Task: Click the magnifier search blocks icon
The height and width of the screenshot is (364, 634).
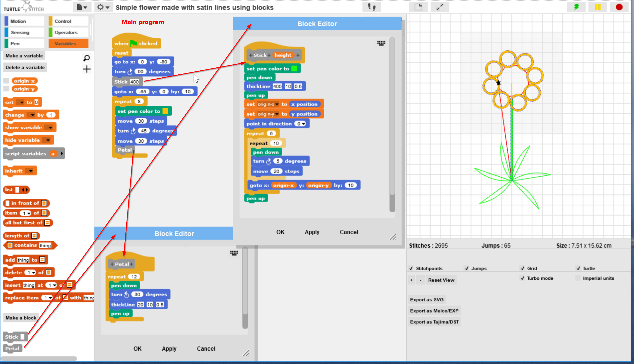Action: 86,58
